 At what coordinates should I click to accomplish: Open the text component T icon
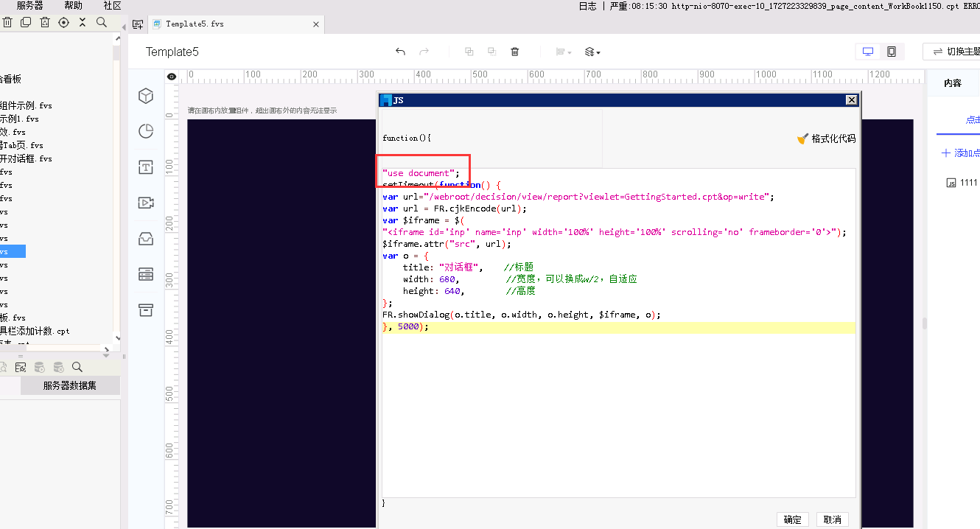(146, 167)
